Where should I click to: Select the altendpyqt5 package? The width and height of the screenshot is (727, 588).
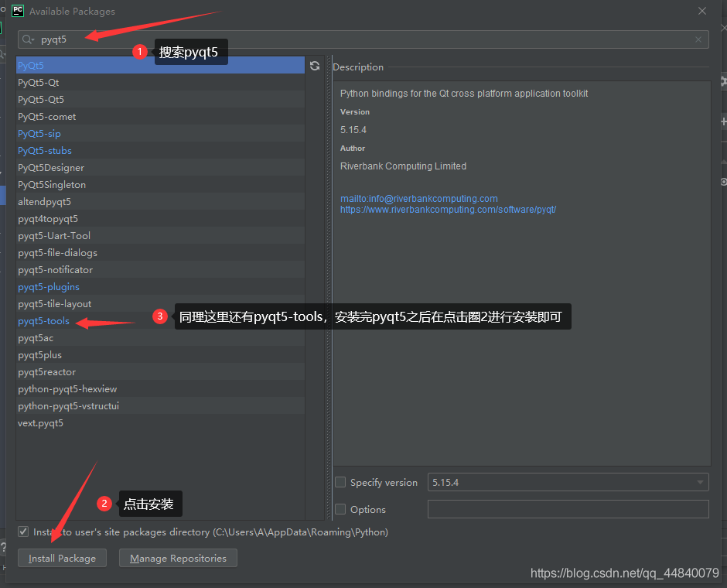click(160, 202)
